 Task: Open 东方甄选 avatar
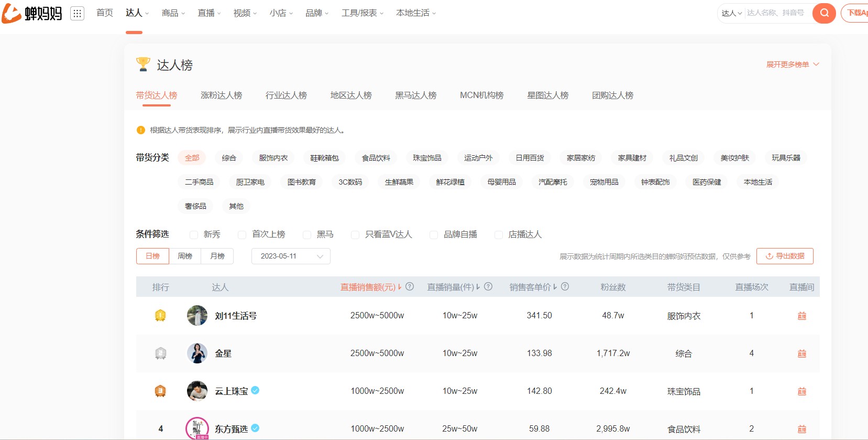[x=197, y=428]
